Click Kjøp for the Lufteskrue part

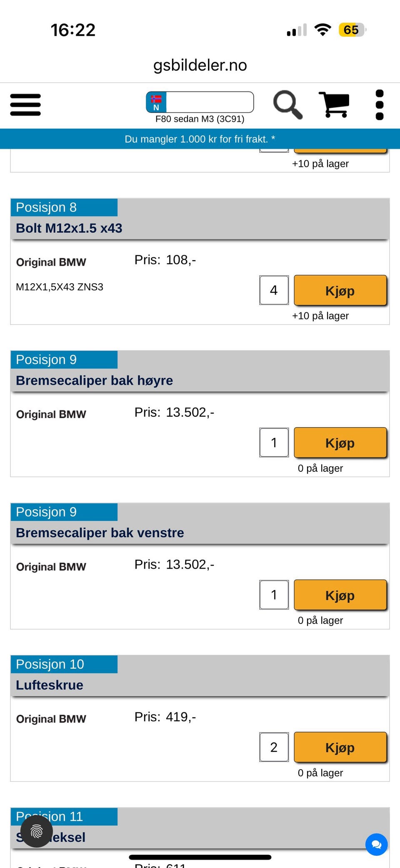[340, 747]
